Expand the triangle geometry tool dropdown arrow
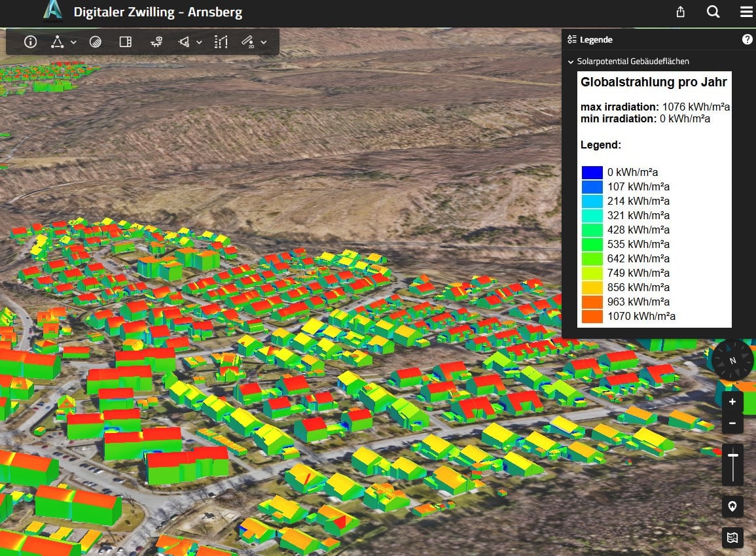This screenshot has height=556, width=756. click(x=73, y=42)
